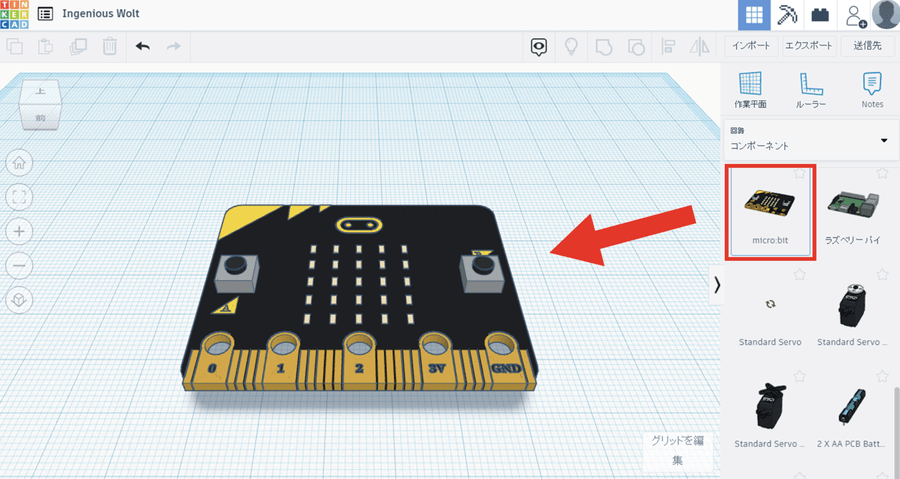This screenshot has height=479, width=900.
Task: Open the Blocks pickaxe mode
Action: (x=787, y=15)
